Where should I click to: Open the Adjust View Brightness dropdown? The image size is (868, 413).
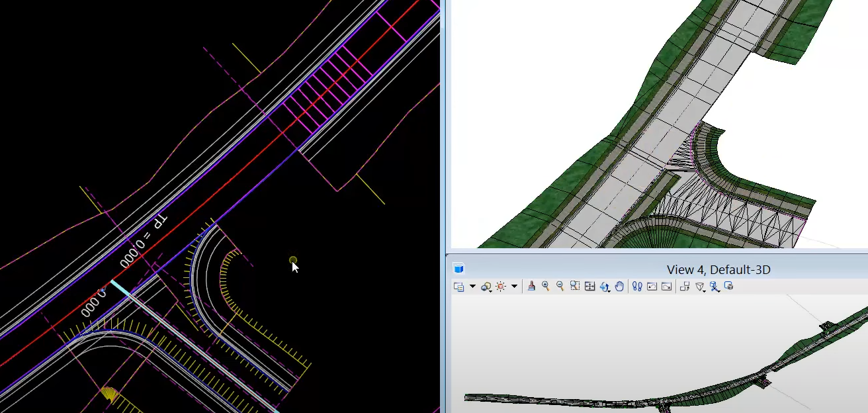(x=513, y=286)
